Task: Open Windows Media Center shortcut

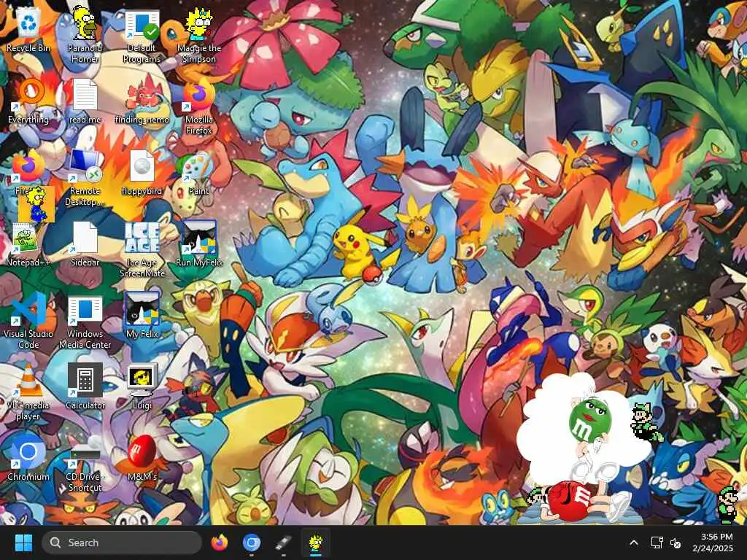Action: (x=85, y=322)
